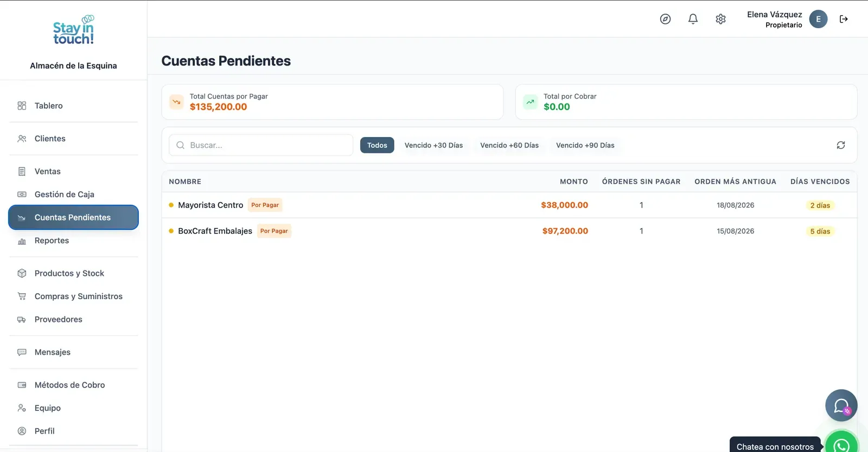Open Clientes section
This screenshot has height=452, width=868.
(73, 139)
